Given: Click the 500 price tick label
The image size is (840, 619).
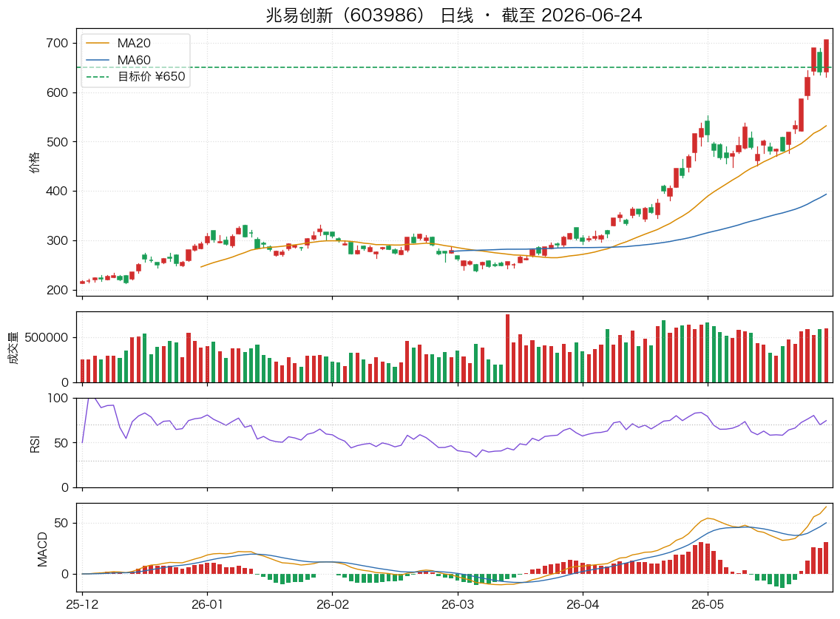Looking at the screenshot, I should pos(57,142).
